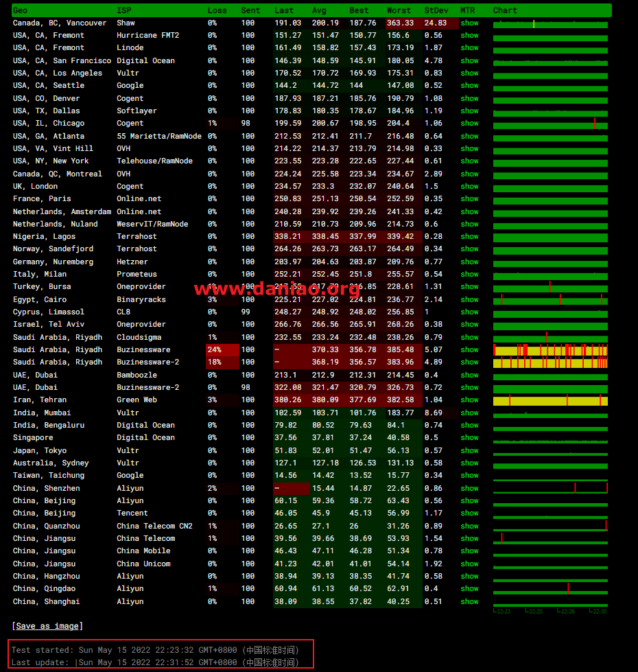Open 'show' for Iran Tehran Green Web
638x672 pixels.
469,400
